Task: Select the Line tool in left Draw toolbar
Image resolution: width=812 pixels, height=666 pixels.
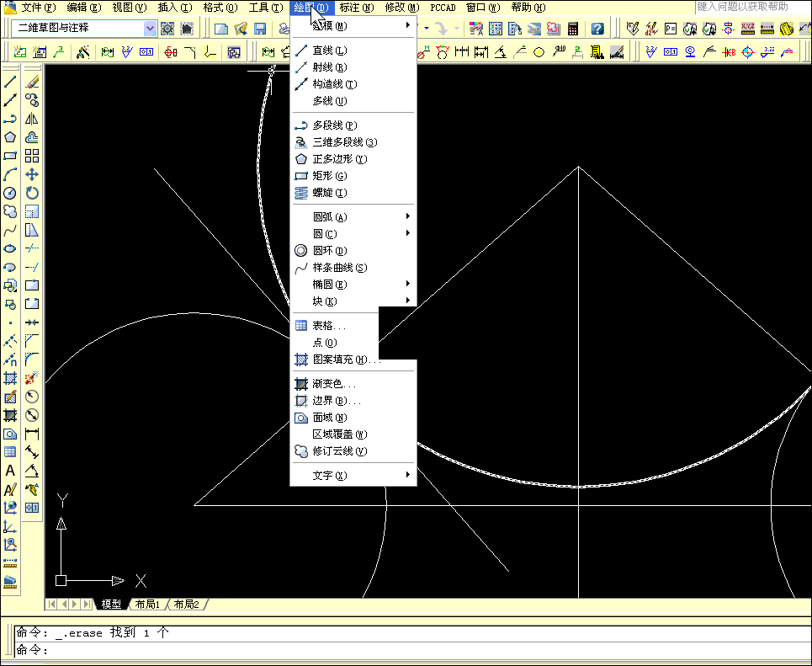Action: (x=10, y=82)
